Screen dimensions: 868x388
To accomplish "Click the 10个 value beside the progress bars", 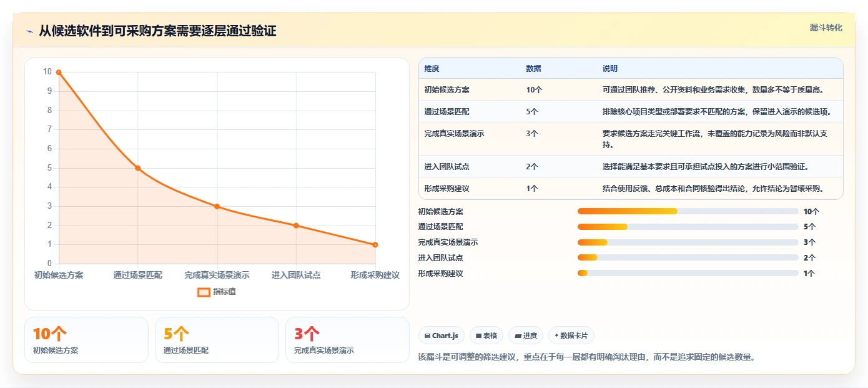I will [811, 212].
